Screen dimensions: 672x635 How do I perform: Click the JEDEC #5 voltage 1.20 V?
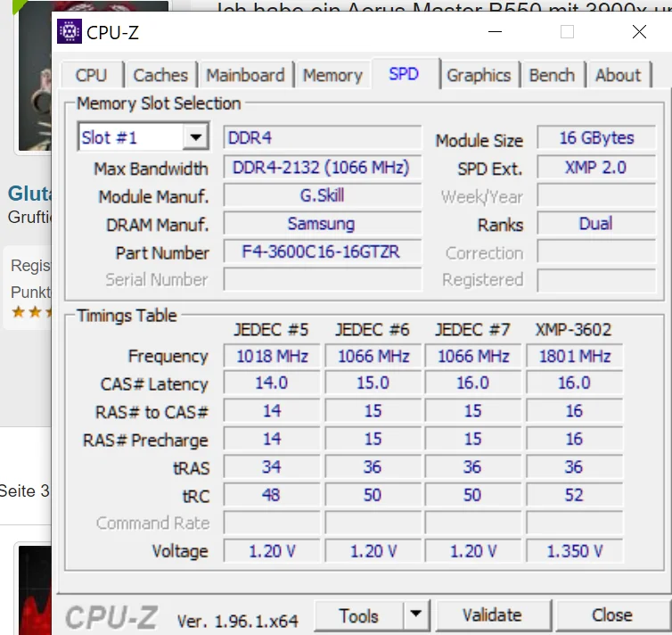click(x=272, y=551)
